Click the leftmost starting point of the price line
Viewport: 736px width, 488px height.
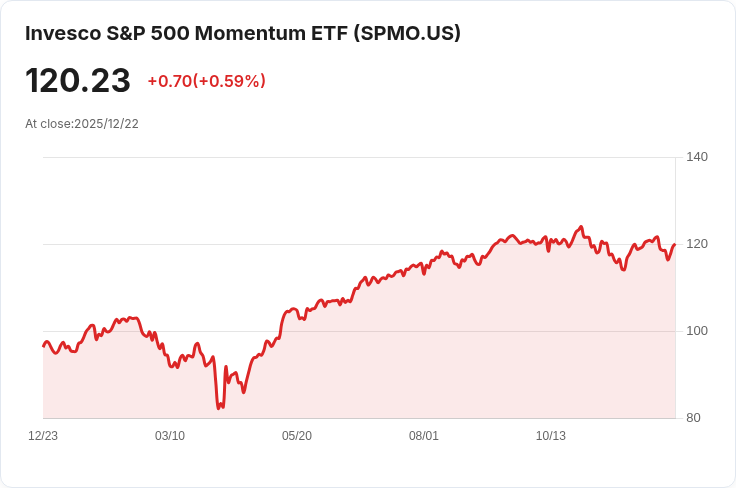pyautogui.click(x=44, y=346)
